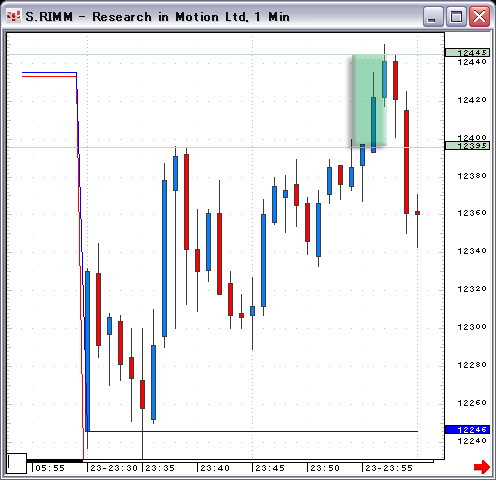Click the 23:45 time axis label
The width and height of the screenshot is (496, 480).
pyautogui.click(x=270, y=468)
